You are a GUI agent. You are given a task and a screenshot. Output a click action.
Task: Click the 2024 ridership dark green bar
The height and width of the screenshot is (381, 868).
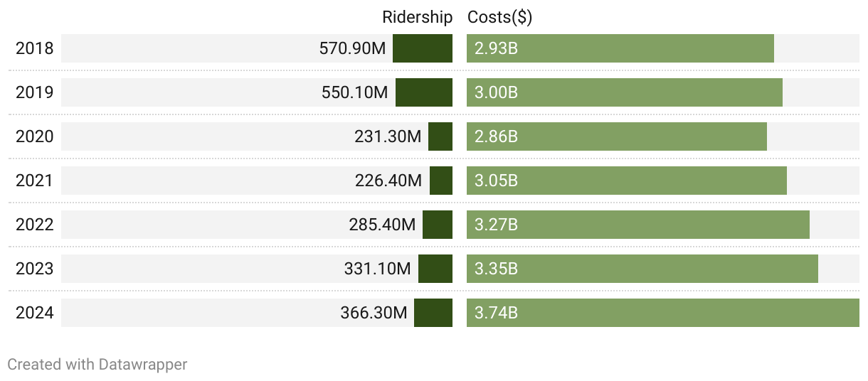(x=433, y=313)
